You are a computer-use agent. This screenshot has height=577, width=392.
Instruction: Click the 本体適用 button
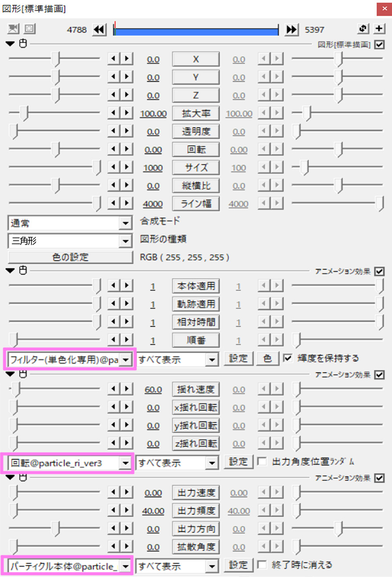point(196,286)
